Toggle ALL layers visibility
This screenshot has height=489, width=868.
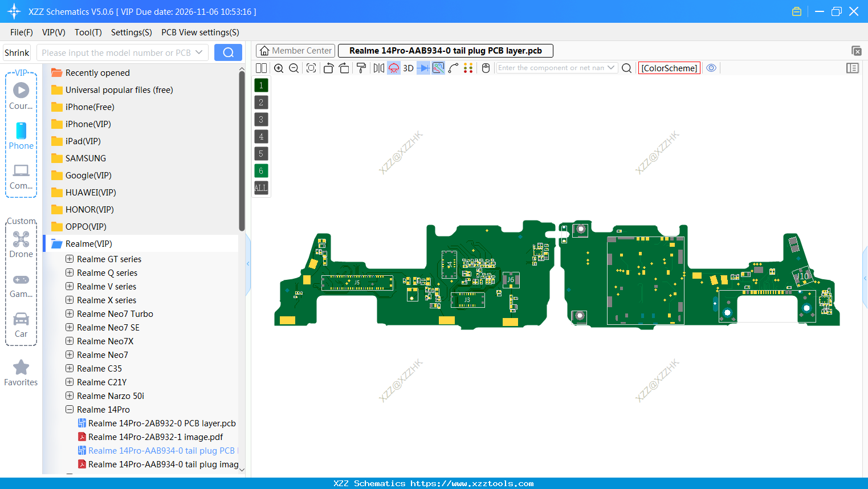[x=260, y=188]
